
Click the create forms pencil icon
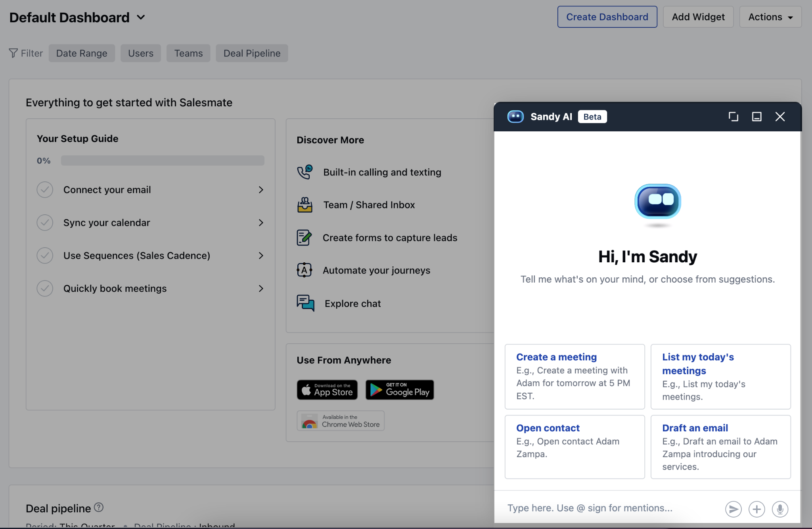(304, 238)
